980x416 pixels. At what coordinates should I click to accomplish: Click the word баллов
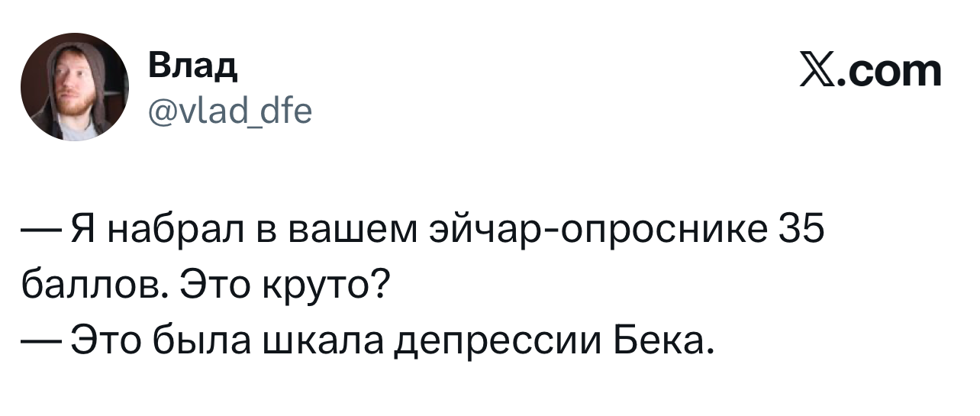(x=91, y=287)
